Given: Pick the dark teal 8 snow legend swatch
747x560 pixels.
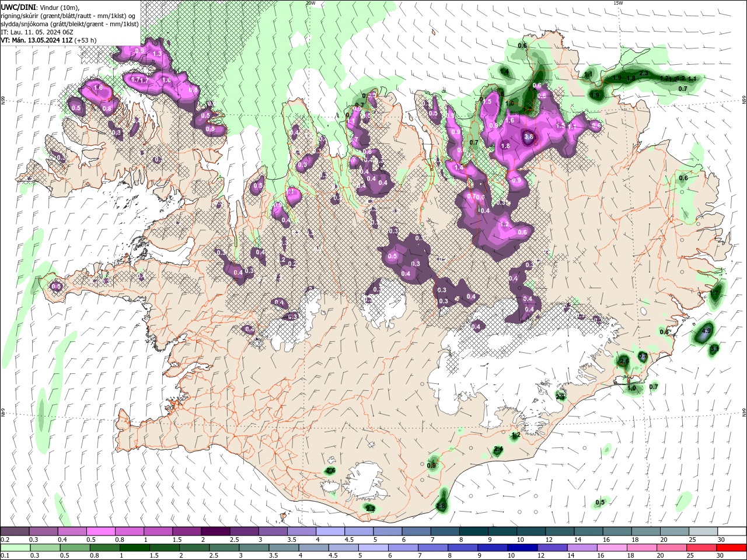Looking at the screenshot, I should tap(473, 531).
